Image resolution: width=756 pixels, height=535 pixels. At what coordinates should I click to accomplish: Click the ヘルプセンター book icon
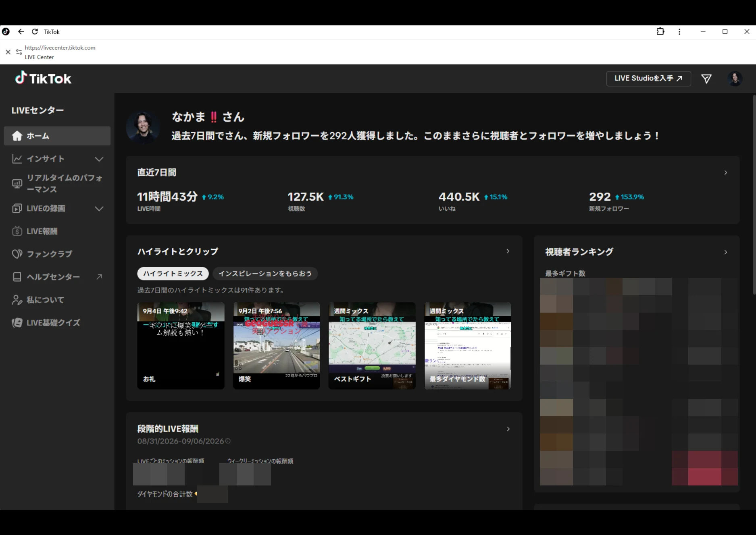[x=17, y=277]
